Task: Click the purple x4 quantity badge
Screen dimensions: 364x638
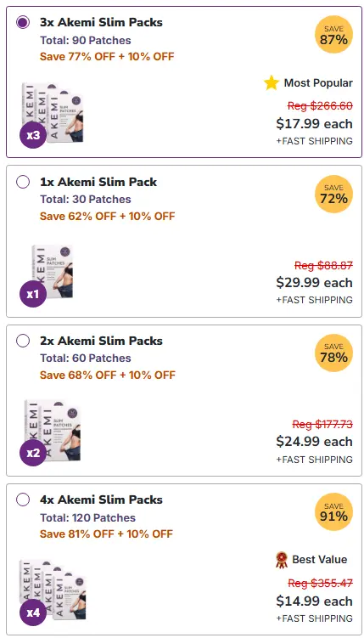Action: [x=33, y=612]
